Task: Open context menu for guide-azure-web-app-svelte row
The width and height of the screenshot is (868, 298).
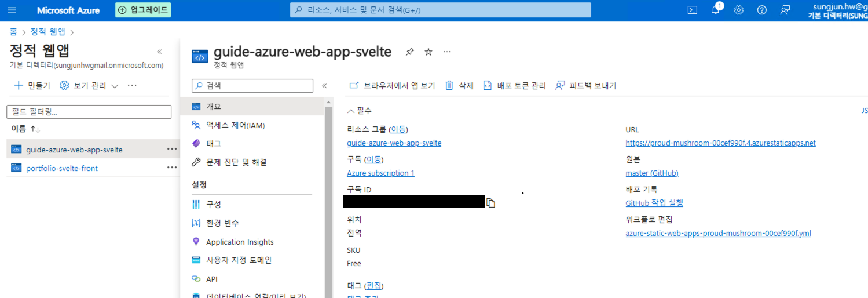Action: (x=172, y=149)
